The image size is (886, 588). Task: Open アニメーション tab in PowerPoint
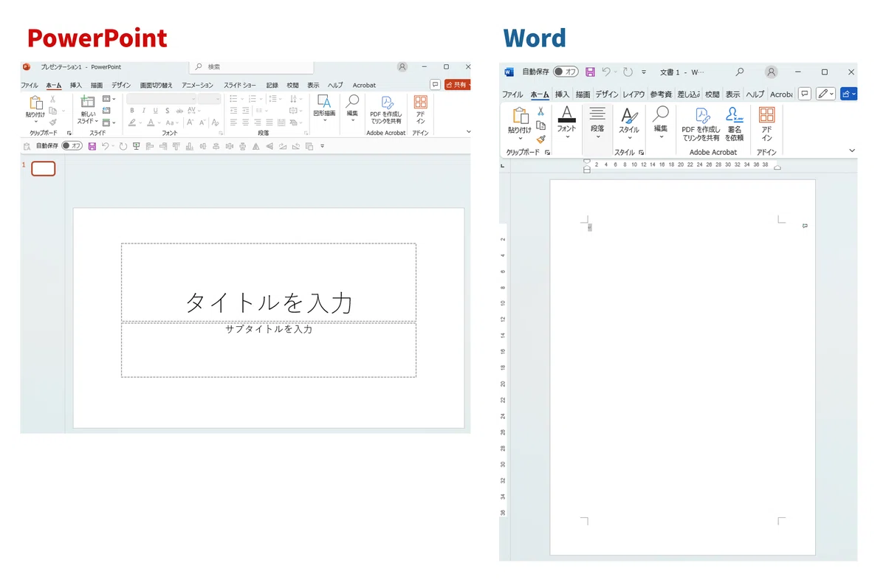coord(197,85)
